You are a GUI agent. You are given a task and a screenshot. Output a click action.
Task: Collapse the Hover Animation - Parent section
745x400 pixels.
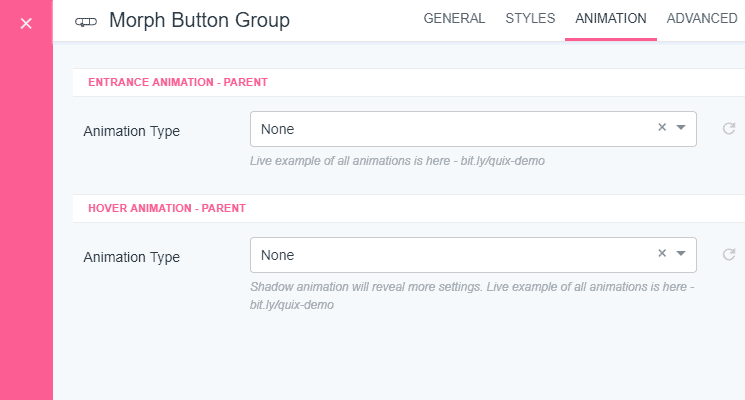click(167, 208)
